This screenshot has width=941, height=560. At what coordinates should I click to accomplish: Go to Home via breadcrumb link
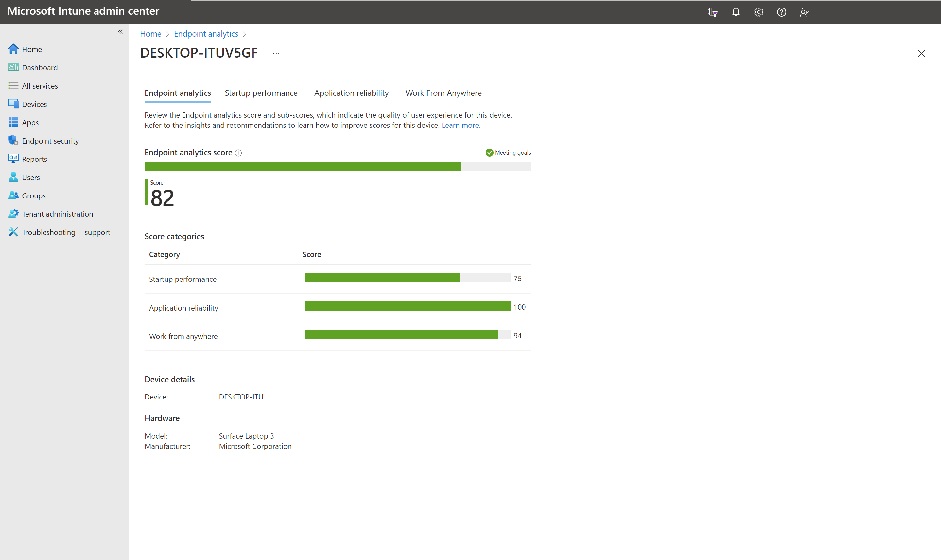[x=150, y=34]
